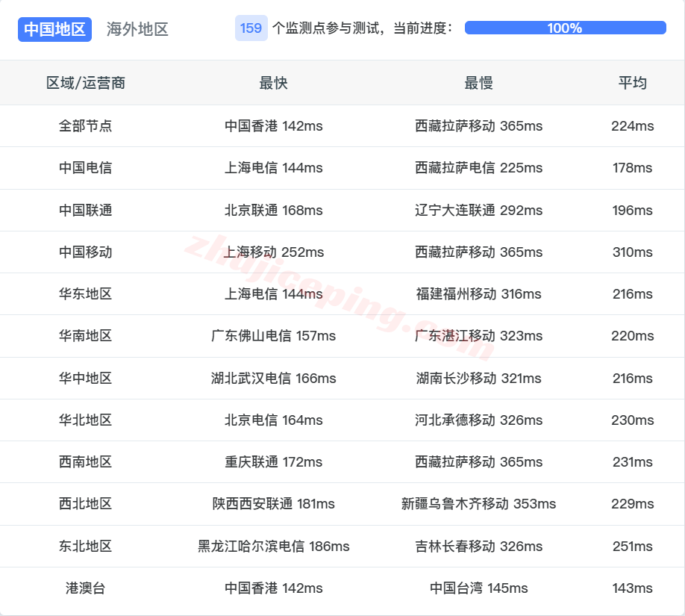This screenshot has width=685, height=616.
Task: Select the 全部节点 row label
Action: pyautogui.click(x=85, y=126)
